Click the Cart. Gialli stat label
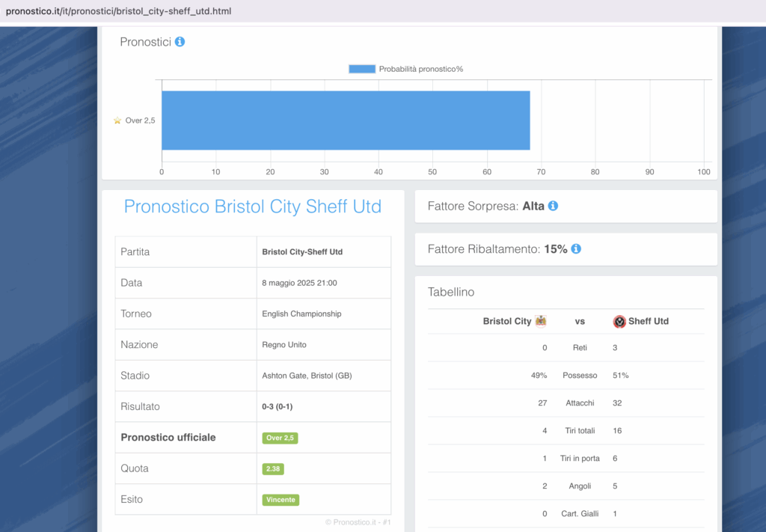The width and height of the screenshot is (766, 532). [580, 514]
